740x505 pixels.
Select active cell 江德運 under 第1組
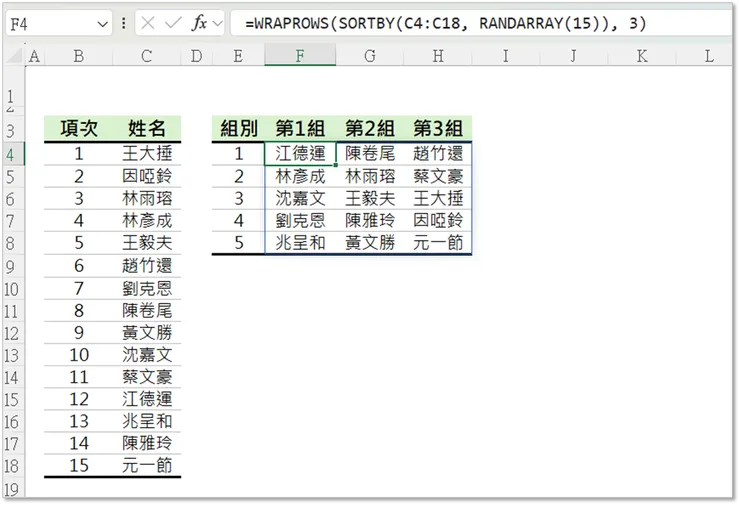tap(300, 153)
